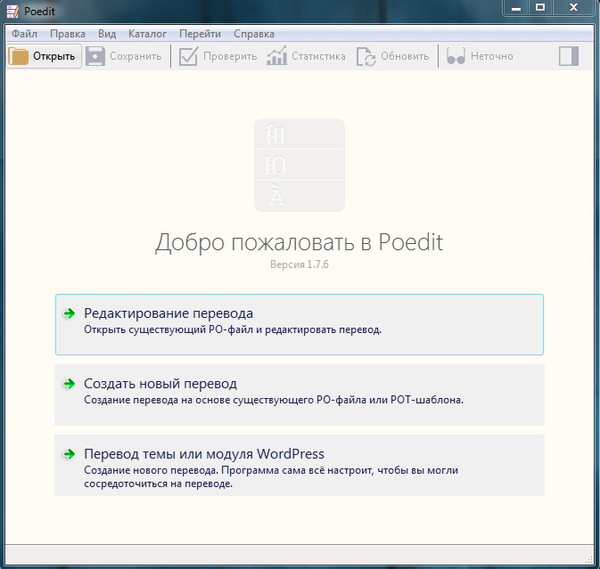Open the Каталог menu
Image resolution: width=600 pixels, height=569 pixels.
point(148,33)
